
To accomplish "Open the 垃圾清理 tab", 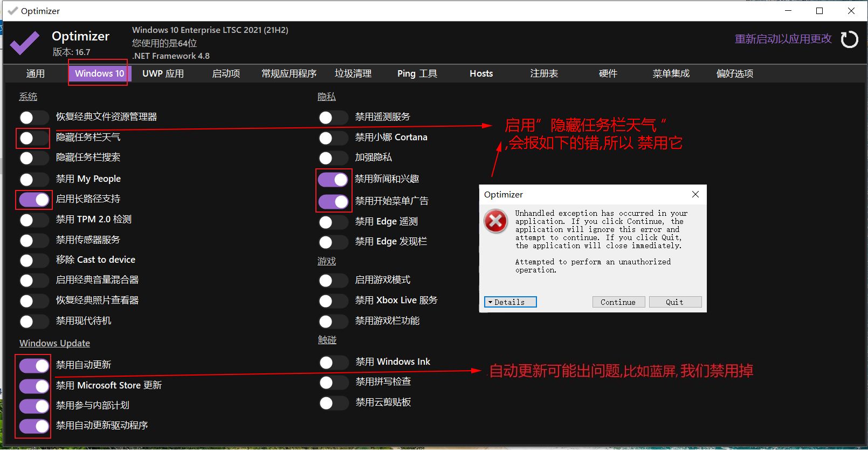I will point(353,73).
